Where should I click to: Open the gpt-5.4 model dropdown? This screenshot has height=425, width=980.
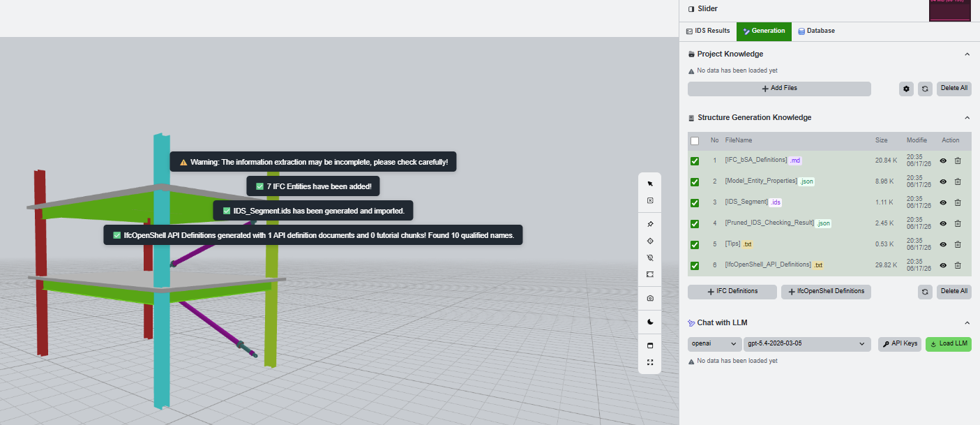click(808, 344)
